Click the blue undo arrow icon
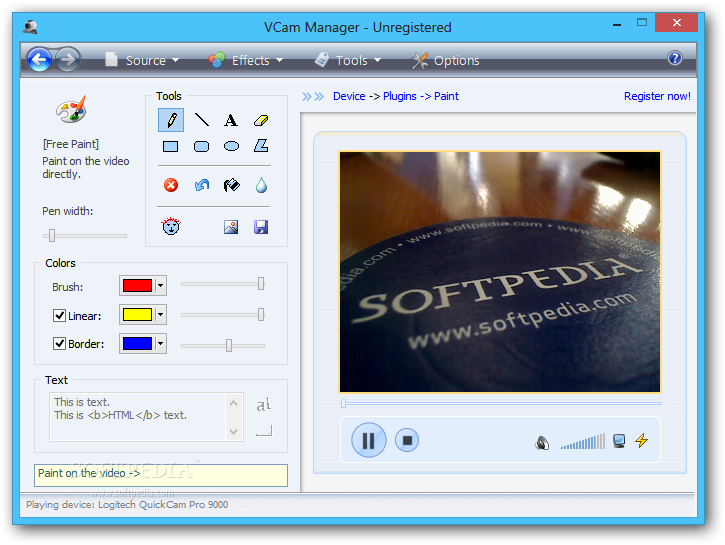This screenshot has width=725, height=545. [202, 185]
